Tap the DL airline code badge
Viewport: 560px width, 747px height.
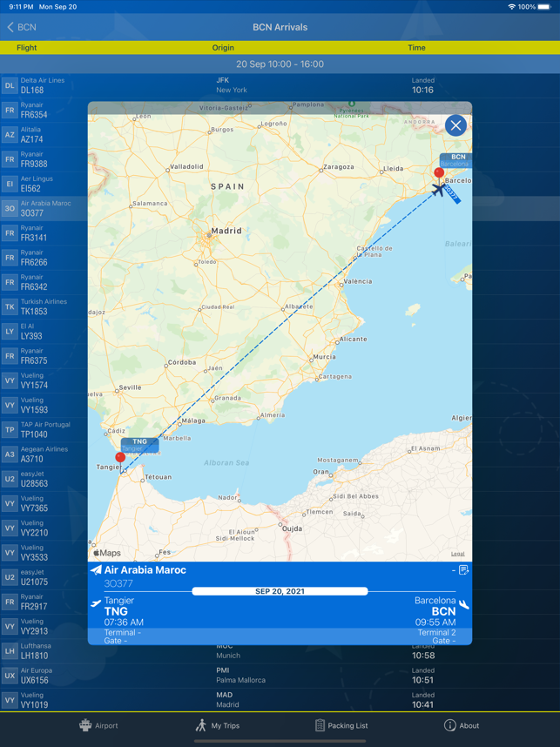point(10,85)
